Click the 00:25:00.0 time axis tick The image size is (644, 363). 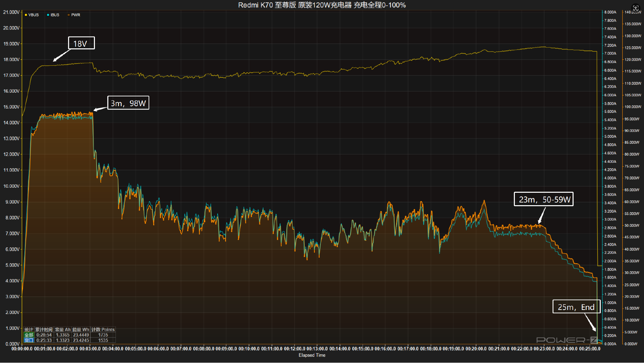tap(590, 349)
